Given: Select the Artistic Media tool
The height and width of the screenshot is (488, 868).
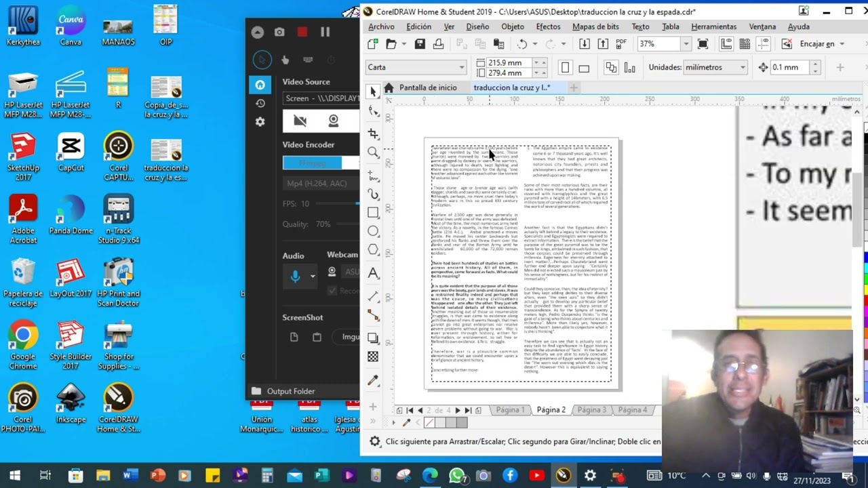Looking at the screenshot, I should 373,195.
